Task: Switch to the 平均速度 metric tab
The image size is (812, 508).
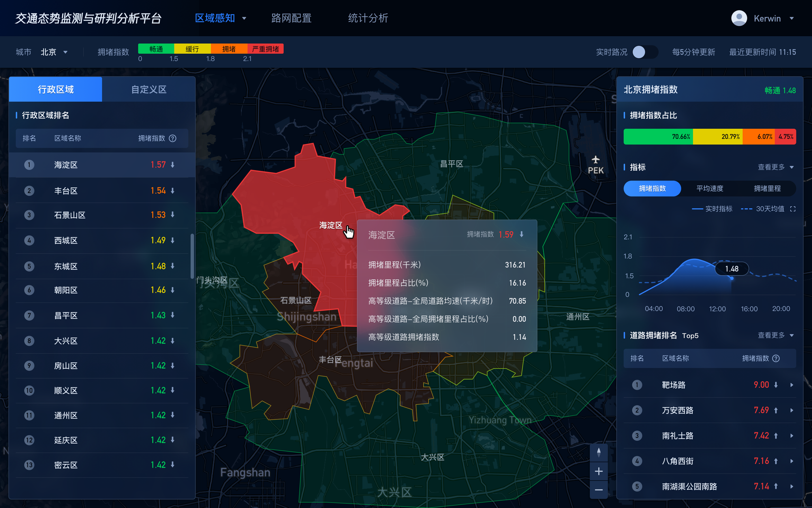Action: pyautogui.click(x=710, y=189)
